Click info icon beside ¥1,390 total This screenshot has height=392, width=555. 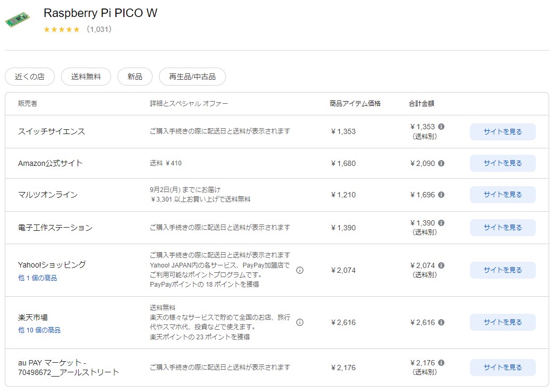441,223
